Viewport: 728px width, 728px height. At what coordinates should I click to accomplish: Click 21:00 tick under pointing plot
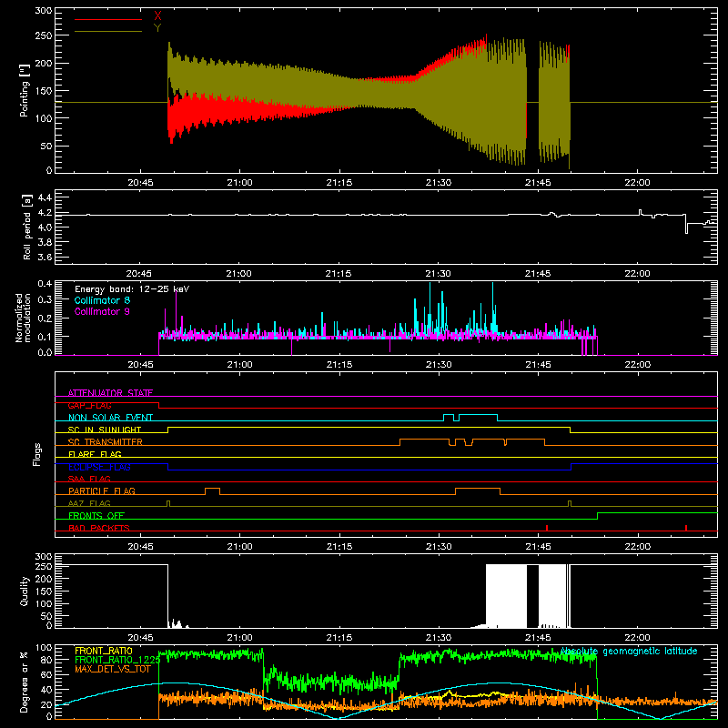pyautogui.click(x=239, y=183)
